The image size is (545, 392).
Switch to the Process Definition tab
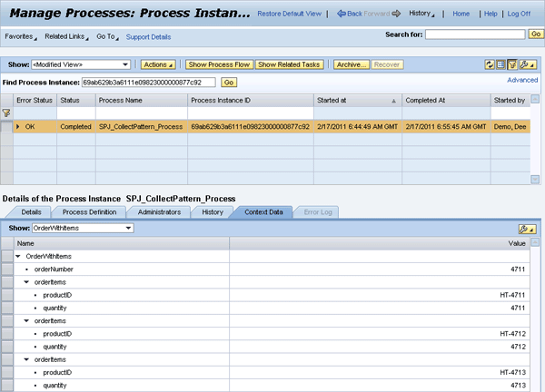click(88, 211)
